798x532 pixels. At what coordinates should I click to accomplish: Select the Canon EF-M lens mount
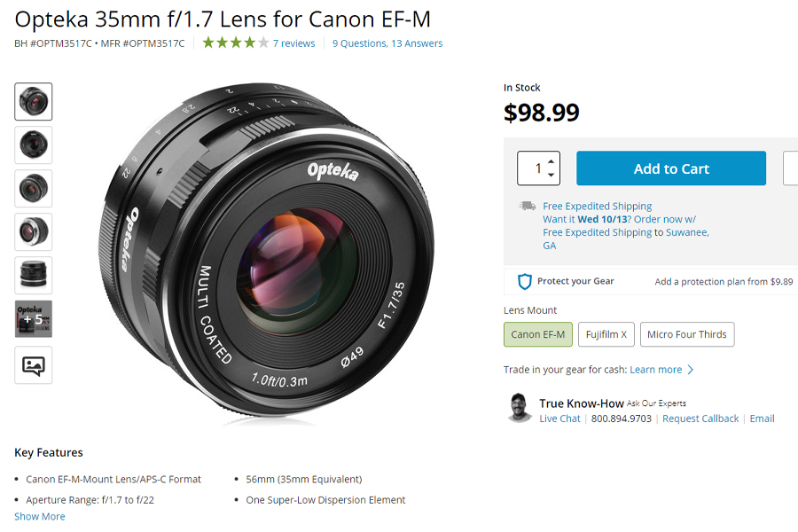tap(538, 334)
